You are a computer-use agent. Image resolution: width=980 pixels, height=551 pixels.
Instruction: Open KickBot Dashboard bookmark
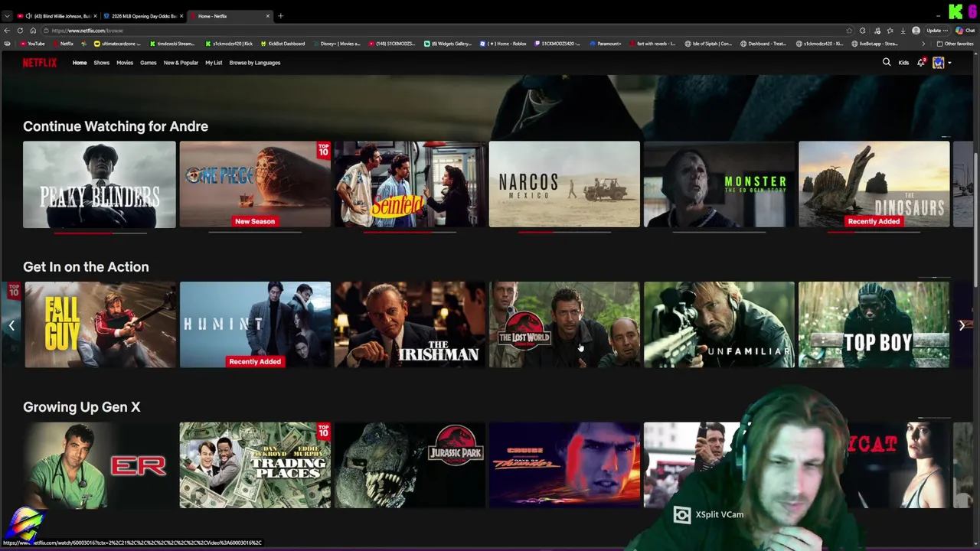pyautogui.click(x=283, y=44)
